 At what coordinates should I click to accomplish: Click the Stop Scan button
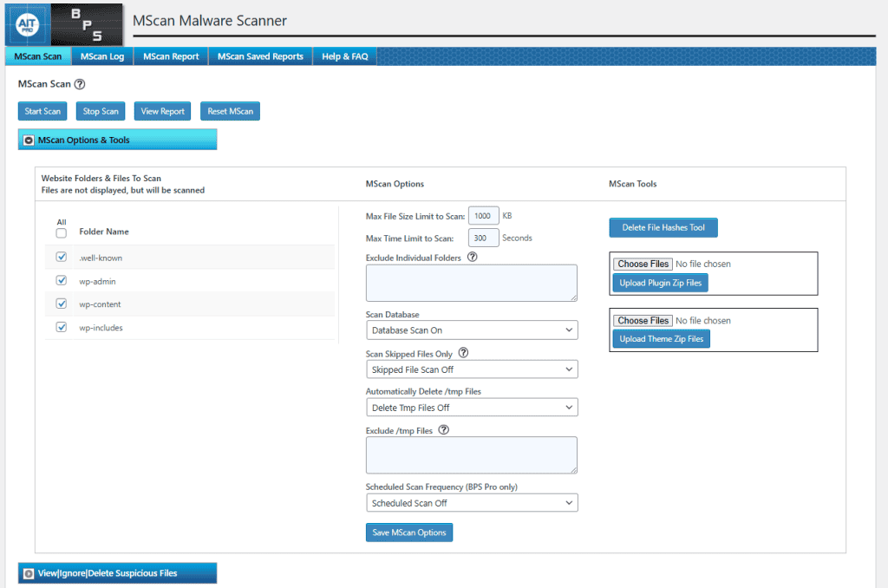point(101,111)
